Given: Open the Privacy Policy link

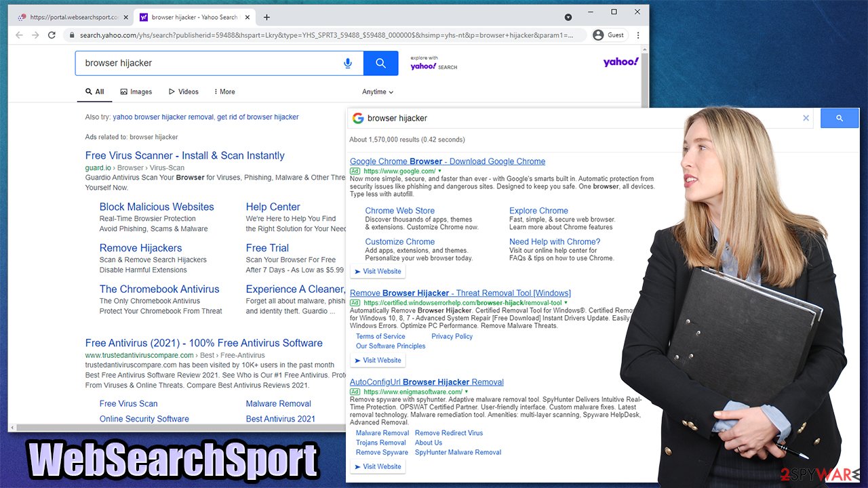Looking at the screenshot, I should click(452, 337).
